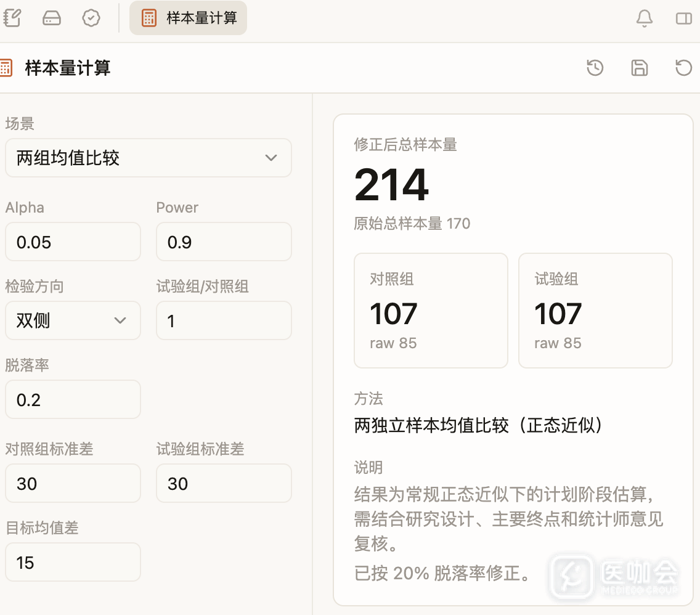Click the Power input field
The image size is (700, 615).
(224, 242)
